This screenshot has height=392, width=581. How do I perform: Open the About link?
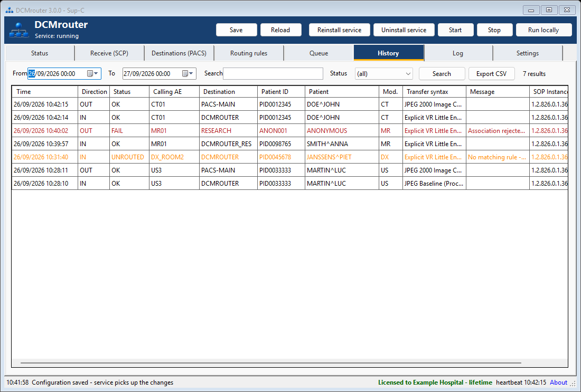558,383
